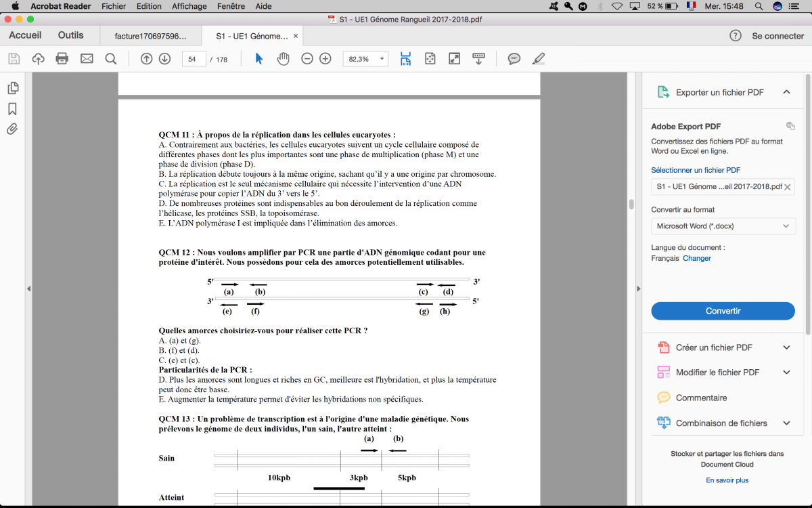Open the Microsoft Word format dropdown

[723, 226]
